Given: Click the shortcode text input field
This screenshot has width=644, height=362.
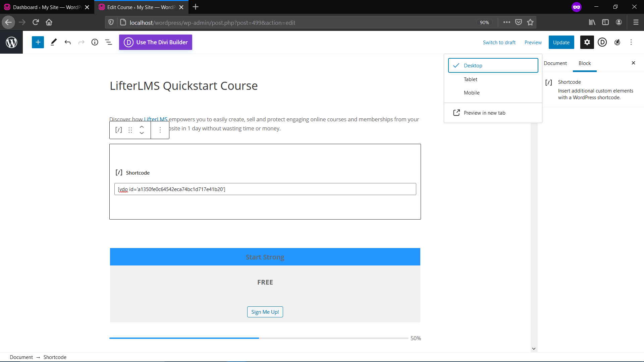Looking at the screenshot, I should pyautogui.click(x=265, y=189).
